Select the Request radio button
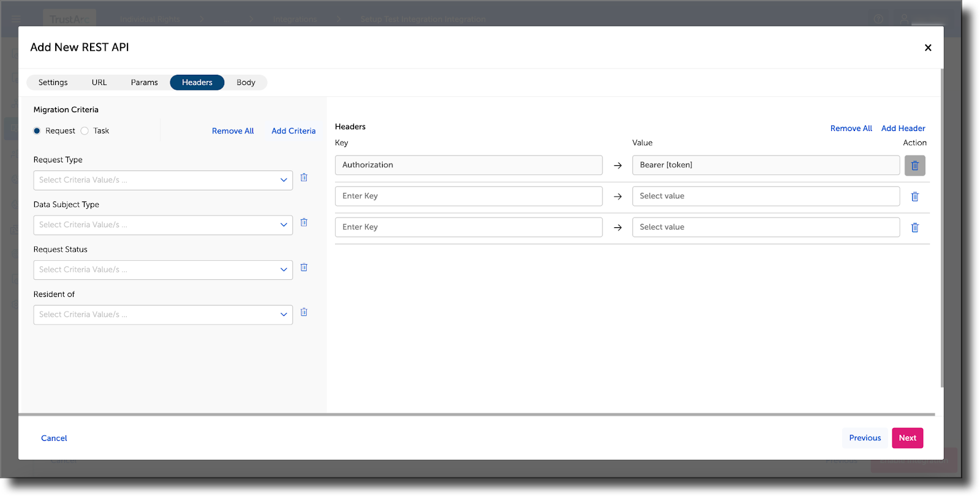 [x=37, y=131]
